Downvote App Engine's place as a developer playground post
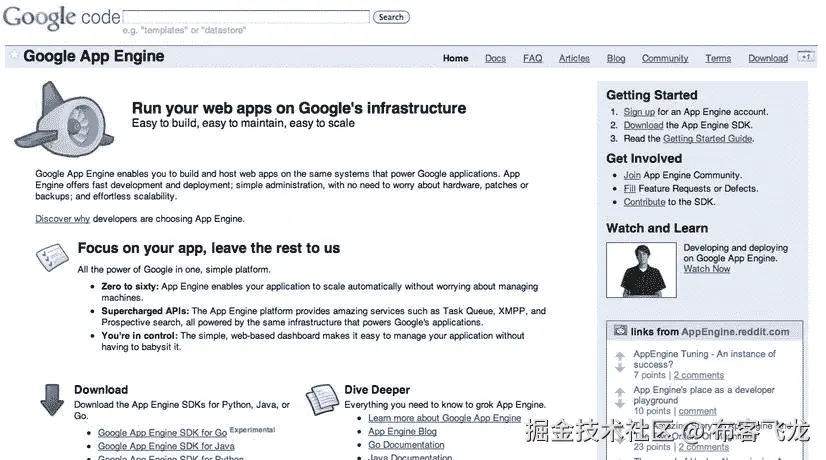 [x=620, y=403]
